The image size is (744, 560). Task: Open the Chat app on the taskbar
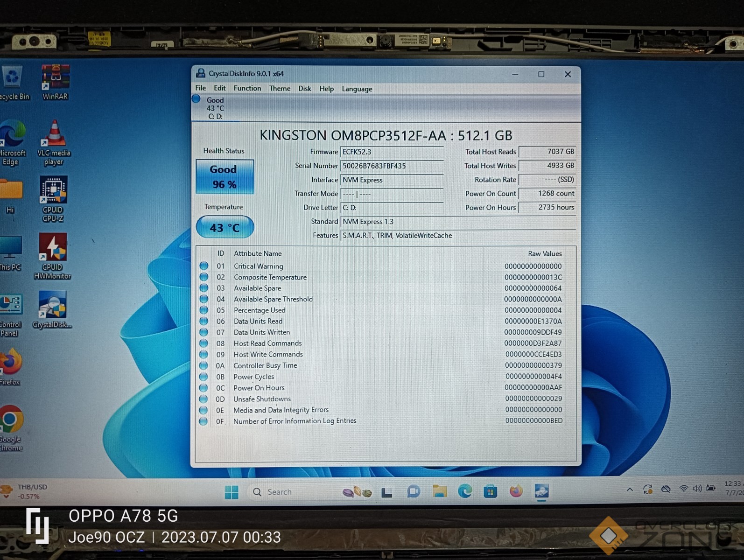[413, 491]
